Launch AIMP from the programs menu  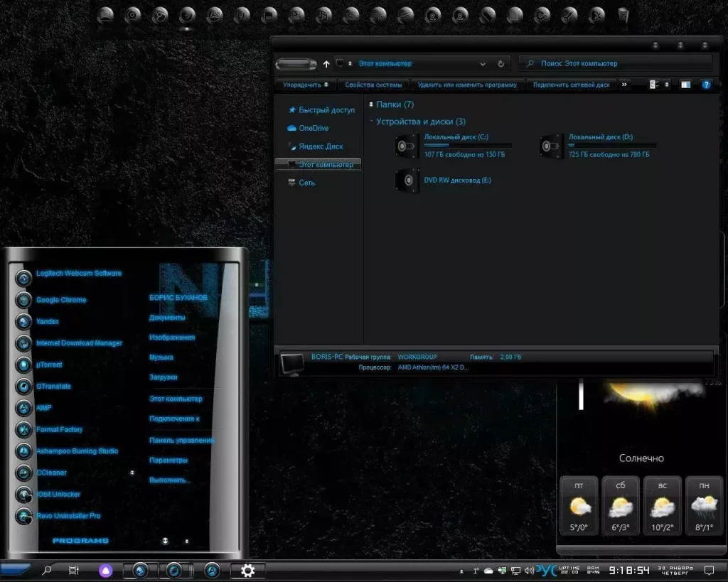tap(43, 408)
